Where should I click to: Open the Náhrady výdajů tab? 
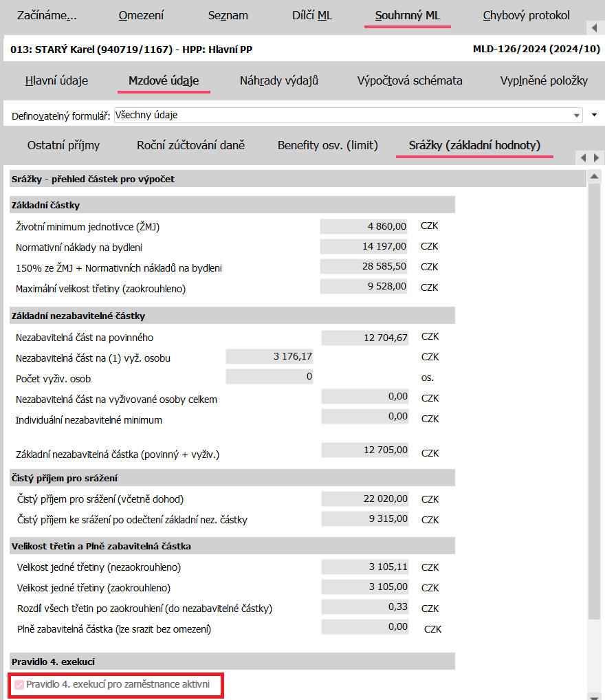(279, 81)
